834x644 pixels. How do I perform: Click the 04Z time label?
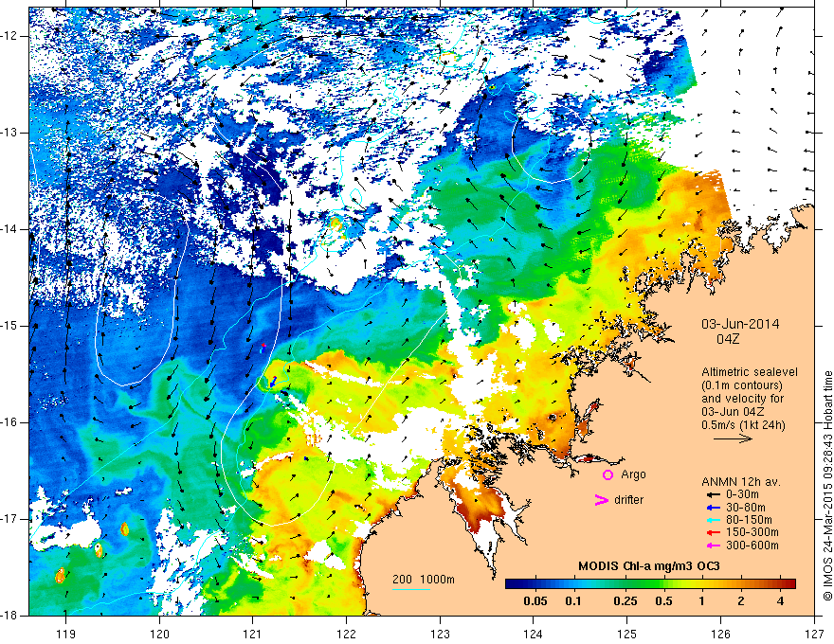[728, 340]
